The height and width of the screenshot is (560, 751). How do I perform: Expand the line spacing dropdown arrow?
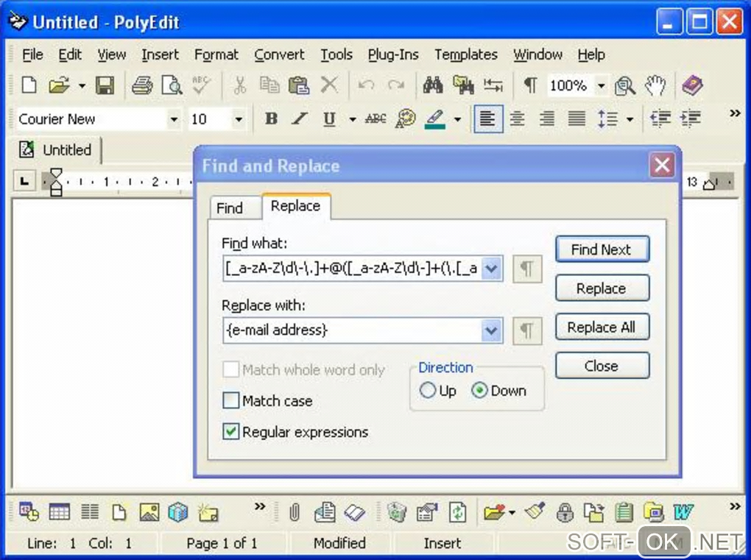point(630,118)
